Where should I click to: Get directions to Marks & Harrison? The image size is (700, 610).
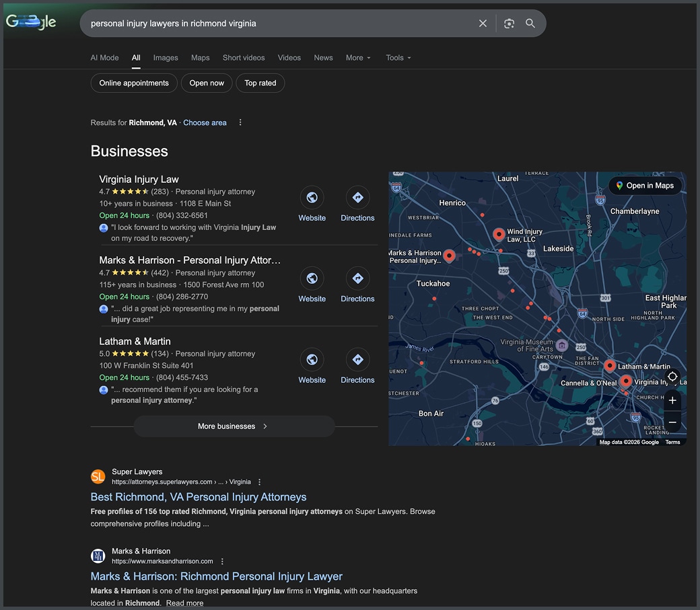tap(357, 278)
